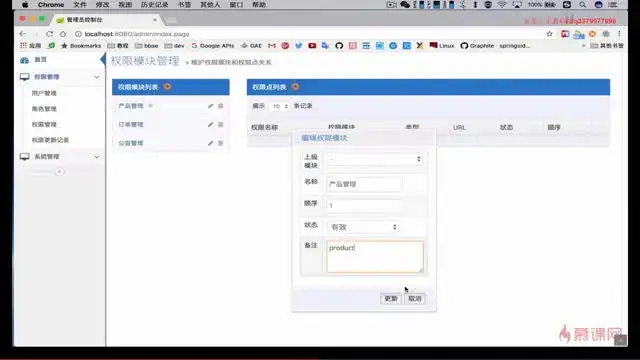640x360 pixels.
Task: Click the localhost address bar
Action: (308, 34)
